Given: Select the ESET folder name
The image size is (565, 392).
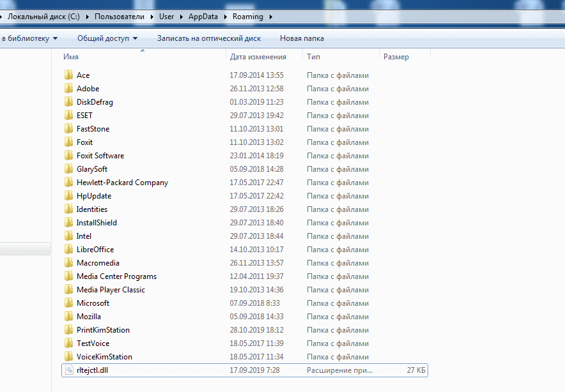Looking at the screenshot, I should pos(84,115).
